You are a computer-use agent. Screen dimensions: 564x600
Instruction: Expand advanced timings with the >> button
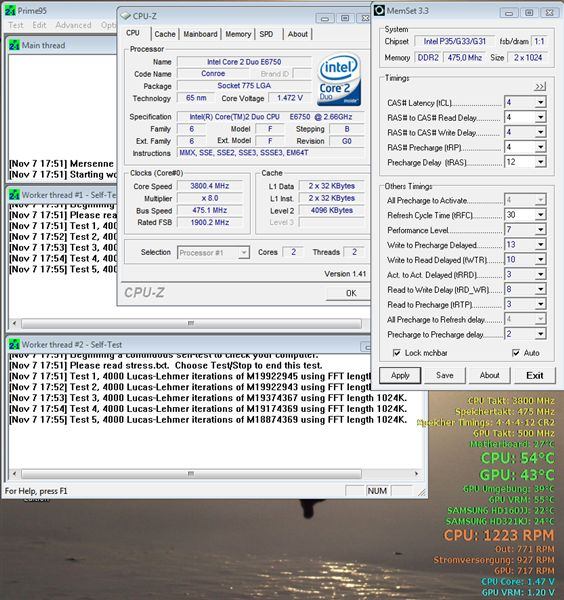point(540,86)
